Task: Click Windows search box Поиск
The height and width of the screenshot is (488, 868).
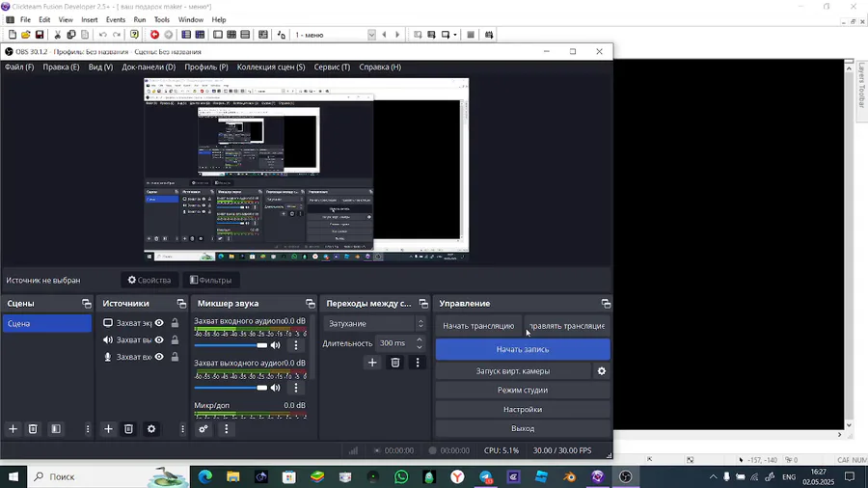Action: 108,476
